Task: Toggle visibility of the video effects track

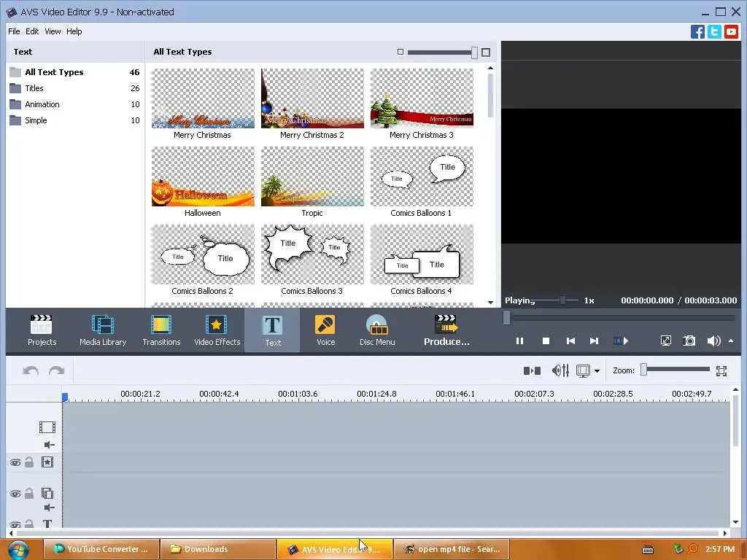Action: (15, 462)
